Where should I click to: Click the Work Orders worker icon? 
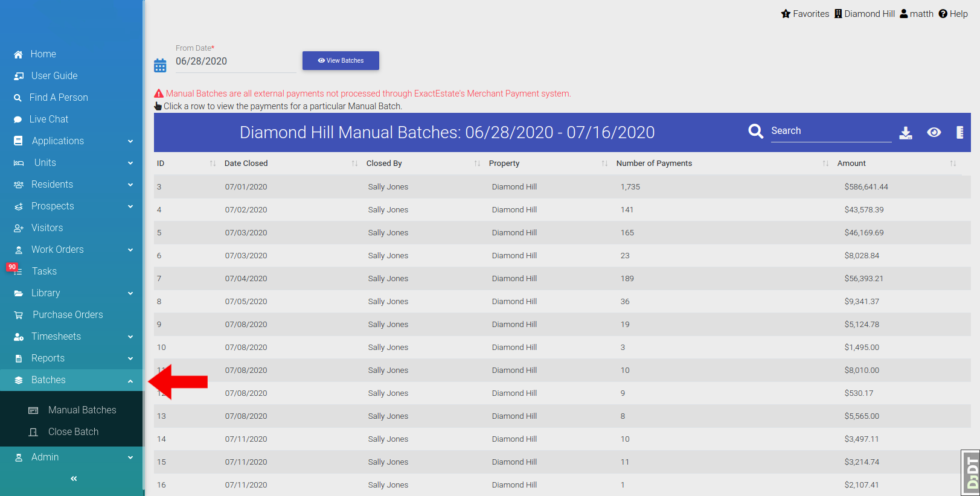coord(19,250)
